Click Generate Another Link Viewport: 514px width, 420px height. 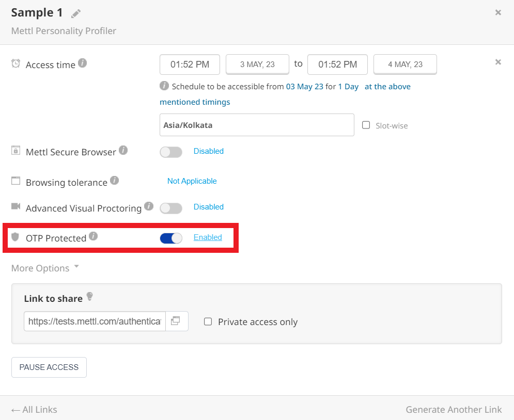coord(454,410)
